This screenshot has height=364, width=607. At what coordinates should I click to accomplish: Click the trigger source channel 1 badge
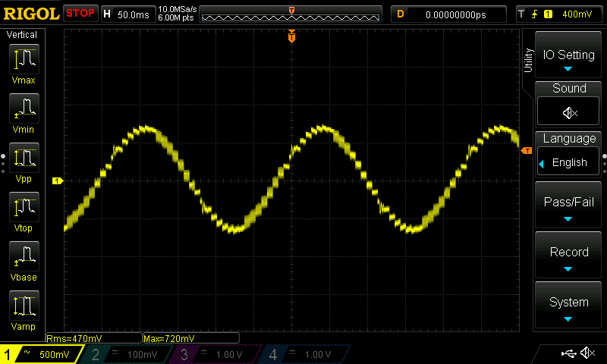pos(548,14)
